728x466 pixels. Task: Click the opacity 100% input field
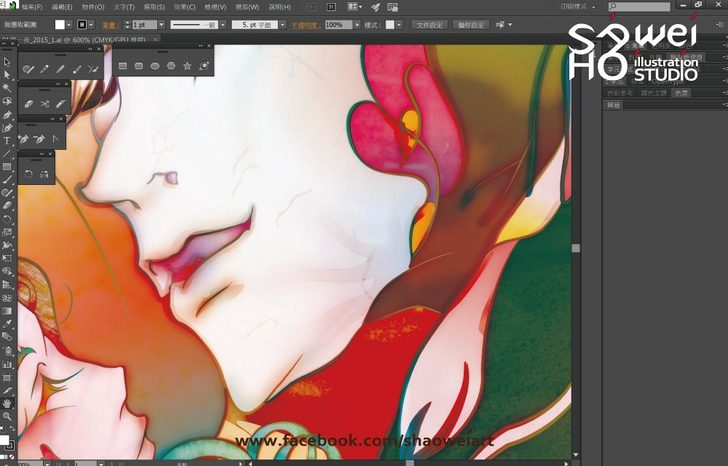coord(334,24)
